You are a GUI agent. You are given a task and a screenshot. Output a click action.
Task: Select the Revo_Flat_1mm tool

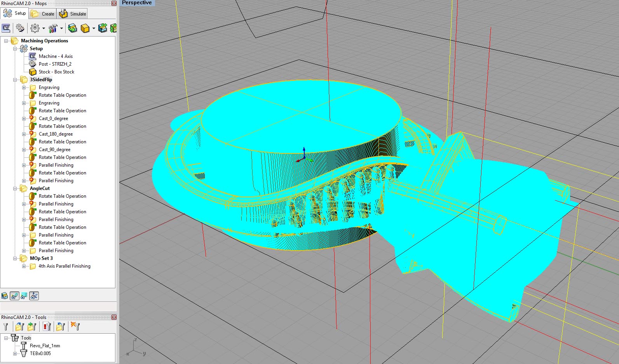[x=45, y=346]
